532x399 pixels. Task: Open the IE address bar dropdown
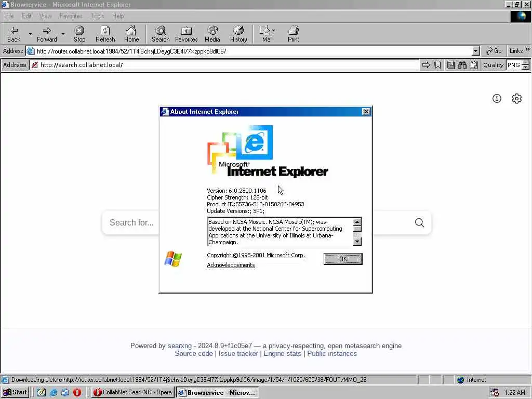pyautogui.click(x=476, y=51)
